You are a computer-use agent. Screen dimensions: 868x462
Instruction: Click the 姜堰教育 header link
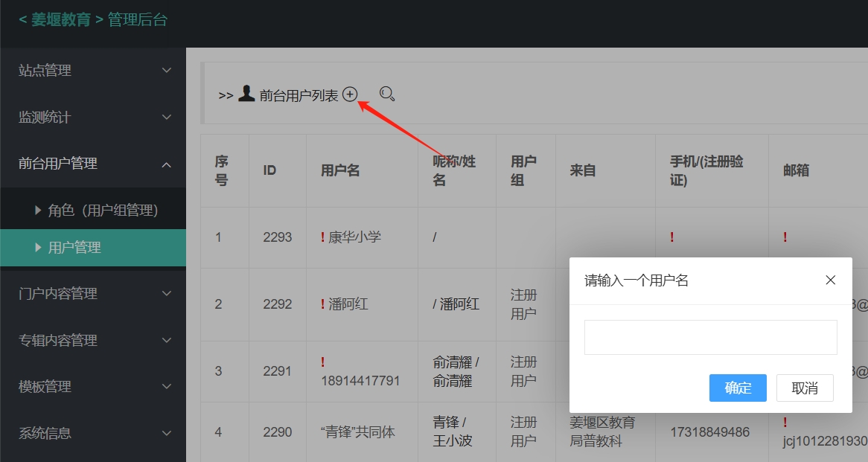pos(61,20)
